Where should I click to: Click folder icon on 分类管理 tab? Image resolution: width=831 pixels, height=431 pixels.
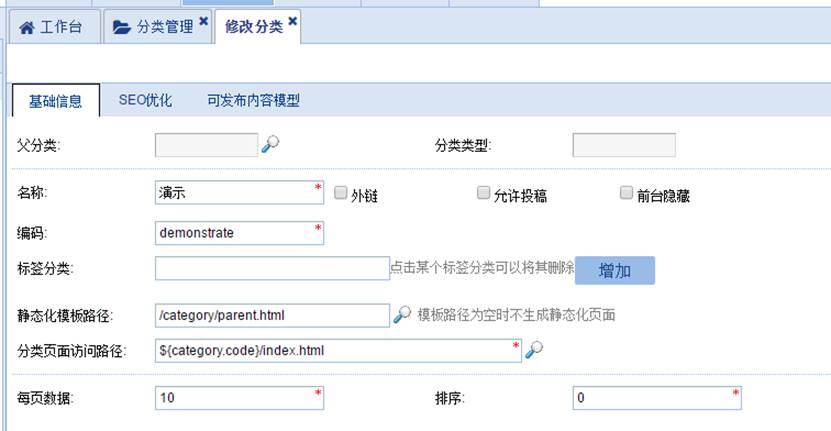(122, 27)
